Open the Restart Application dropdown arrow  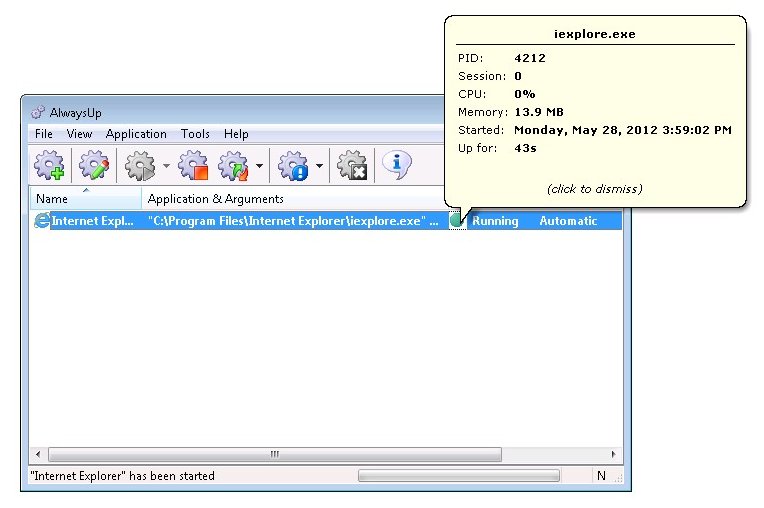[x=259, y=166]
